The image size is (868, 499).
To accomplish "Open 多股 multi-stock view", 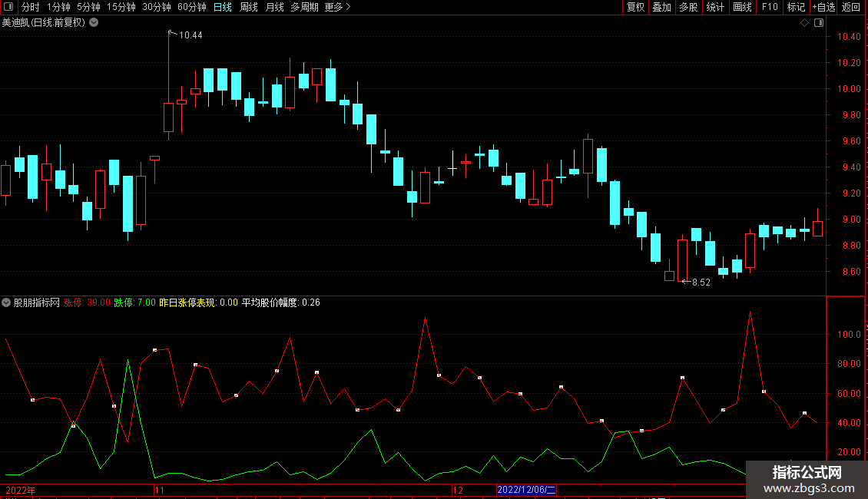I will pyautogui.click(x=688, y=7).
